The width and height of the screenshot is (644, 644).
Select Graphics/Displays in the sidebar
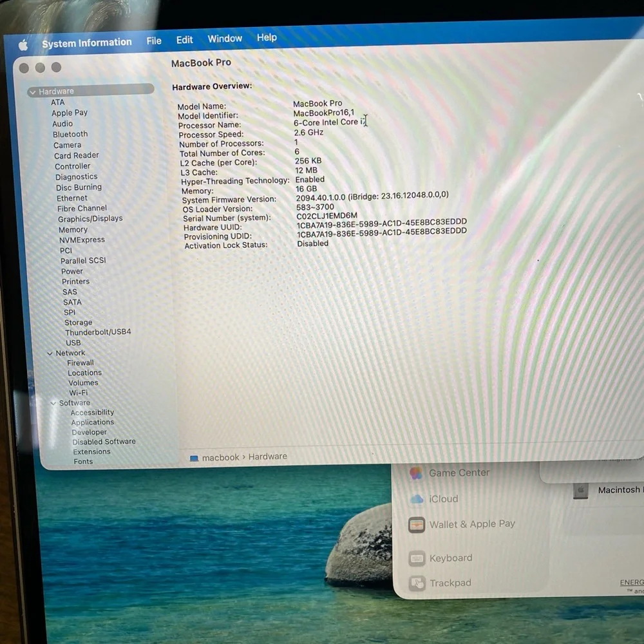tap(90, 218)
